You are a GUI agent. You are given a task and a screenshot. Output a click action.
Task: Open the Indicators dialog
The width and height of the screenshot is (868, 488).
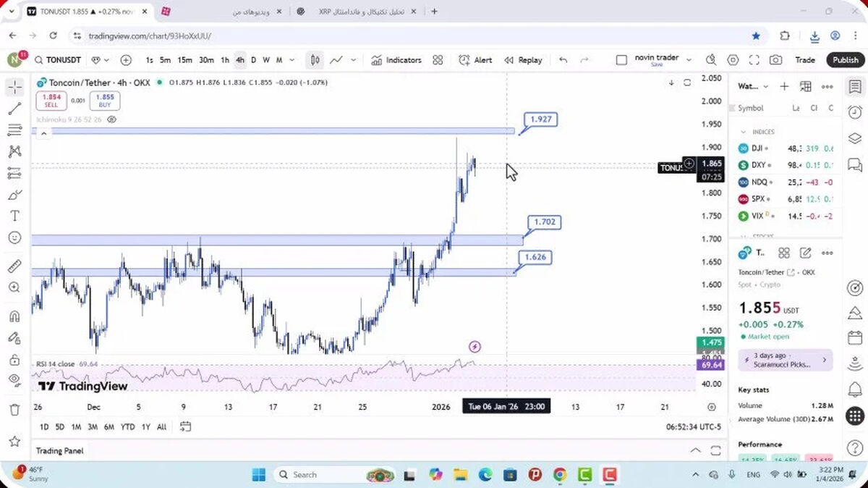pyautogui.click(x=396, y=60)
